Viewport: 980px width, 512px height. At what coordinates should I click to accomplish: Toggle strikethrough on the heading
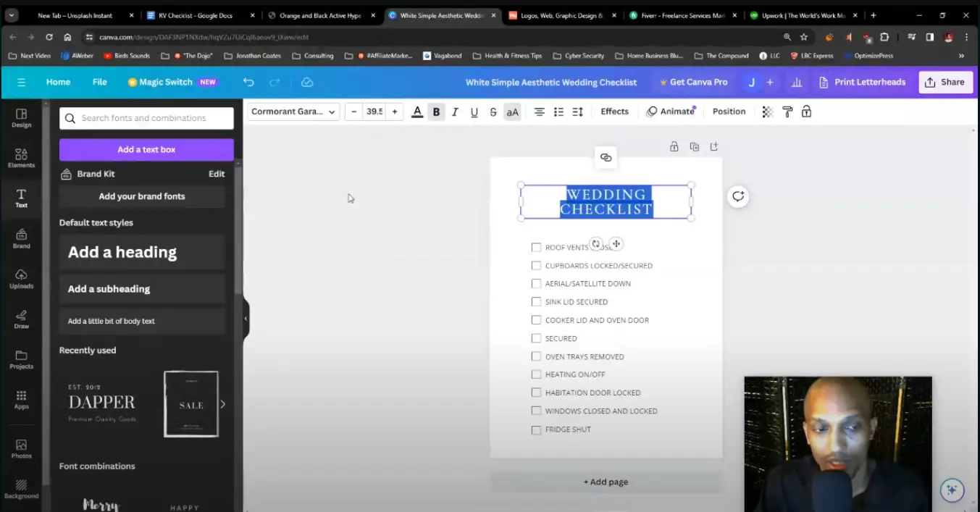[x=493, y=112]
